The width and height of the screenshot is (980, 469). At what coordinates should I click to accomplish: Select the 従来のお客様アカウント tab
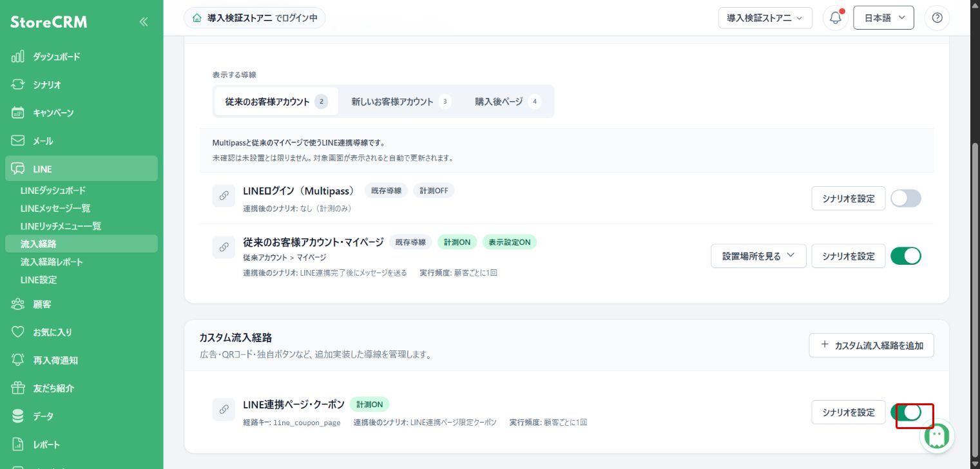pyautogui.click(x=276, y=101)
